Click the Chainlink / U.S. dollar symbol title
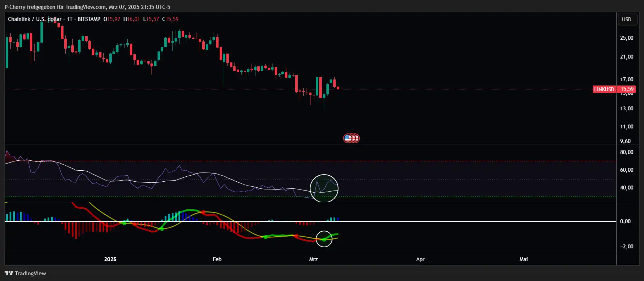Image resolution: width=644 pixels, height=281 pixels. [34, 19]
